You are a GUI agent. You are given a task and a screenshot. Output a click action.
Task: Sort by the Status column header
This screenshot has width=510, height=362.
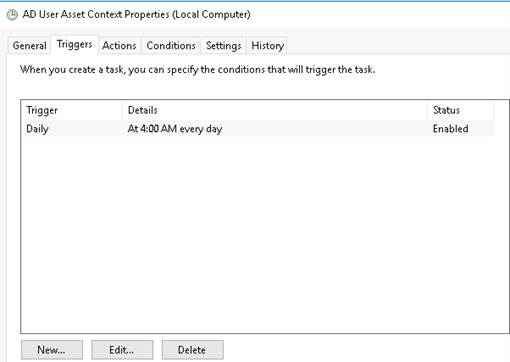[x=460, y=110]
